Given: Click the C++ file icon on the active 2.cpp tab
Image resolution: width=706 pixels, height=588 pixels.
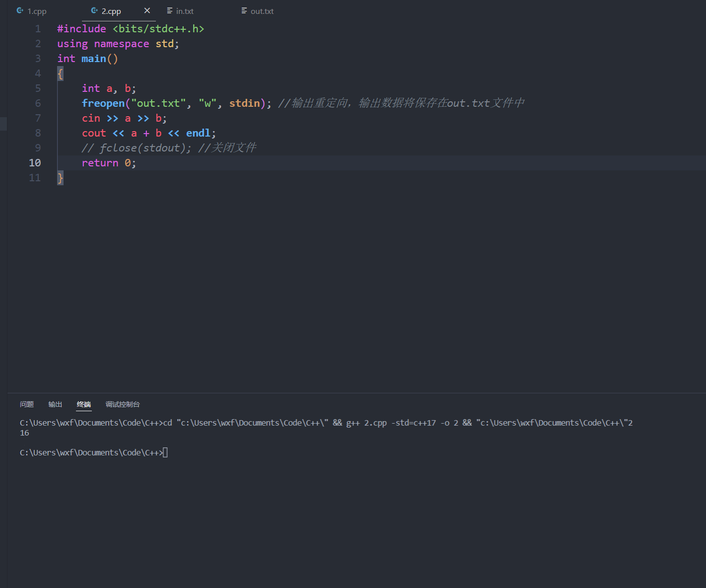Looking at the screenshot, I should click(x=94, y=10).
